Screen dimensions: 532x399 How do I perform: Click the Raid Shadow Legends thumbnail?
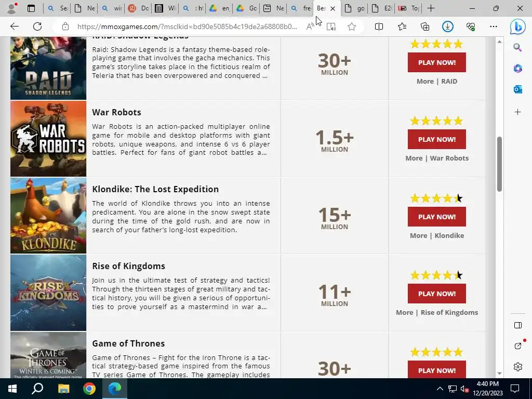(x=48, y=69)
